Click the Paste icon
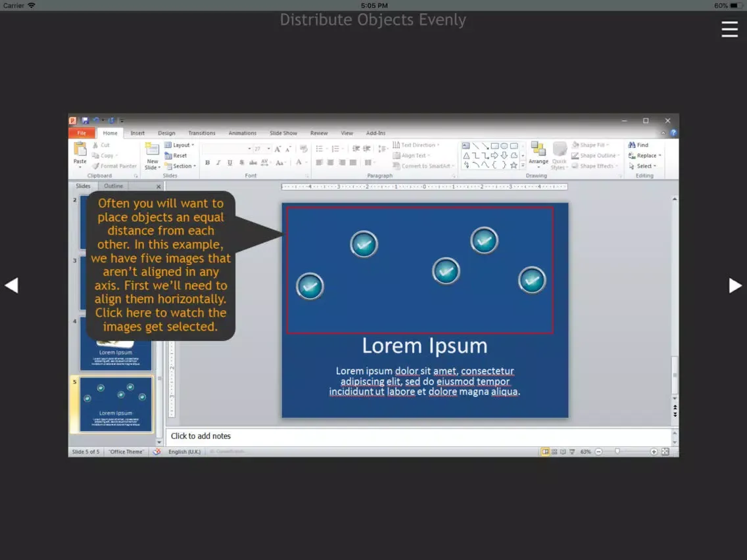The image size is (747, 560). [x=80, y=149]
